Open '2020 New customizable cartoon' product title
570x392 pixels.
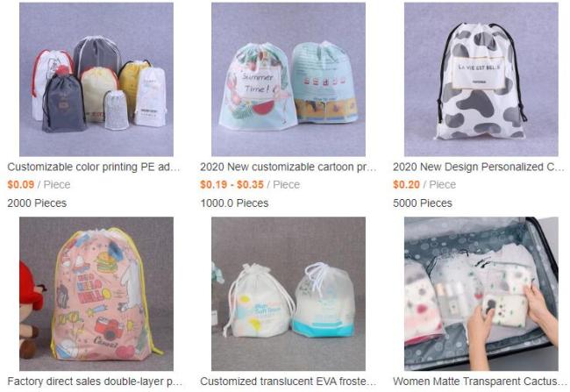pos(289,167)
